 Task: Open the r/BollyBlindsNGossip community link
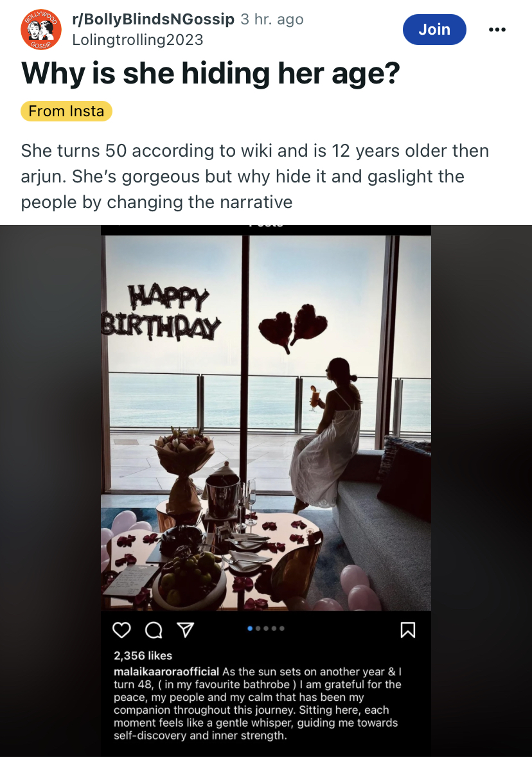click(x=153, y=19)
